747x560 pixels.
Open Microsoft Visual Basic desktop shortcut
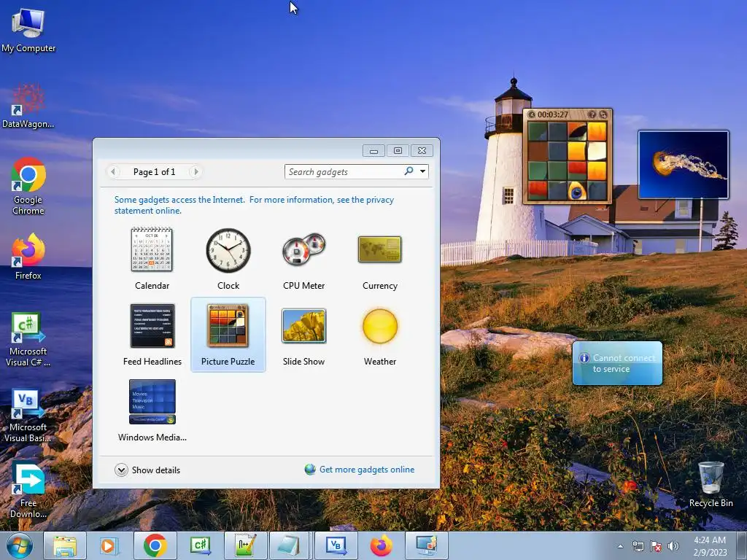click(x=28, y=415)
